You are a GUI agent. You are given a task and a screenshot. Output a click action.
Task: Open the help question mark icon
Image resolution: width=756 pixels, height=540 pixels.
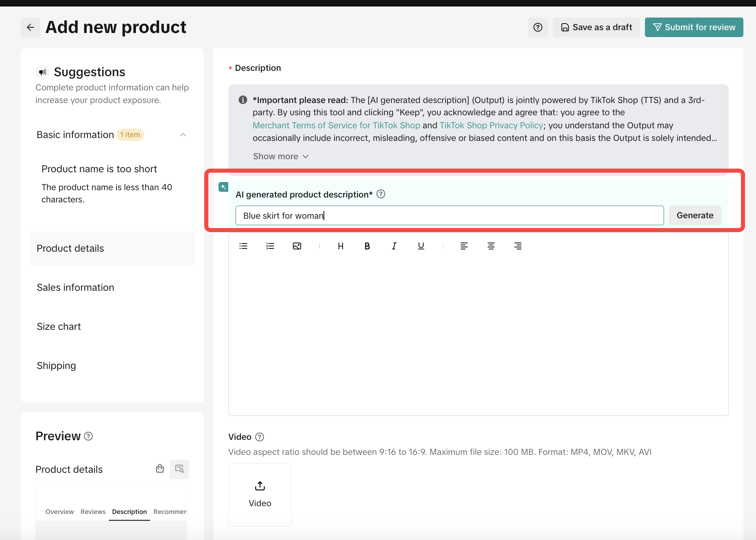point(538,27)
